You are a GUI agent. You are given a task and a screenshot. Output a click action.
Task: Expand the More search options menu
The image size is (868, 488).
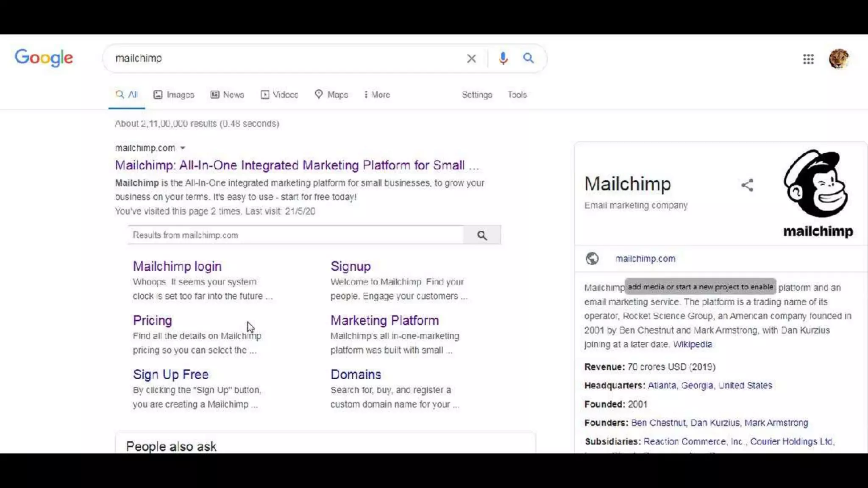(x=377, y=94)
